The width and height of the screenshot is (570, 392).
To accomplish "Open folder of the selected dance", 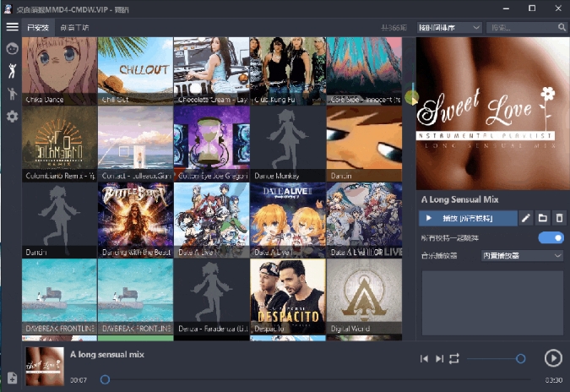I will (x=543, y=218).
